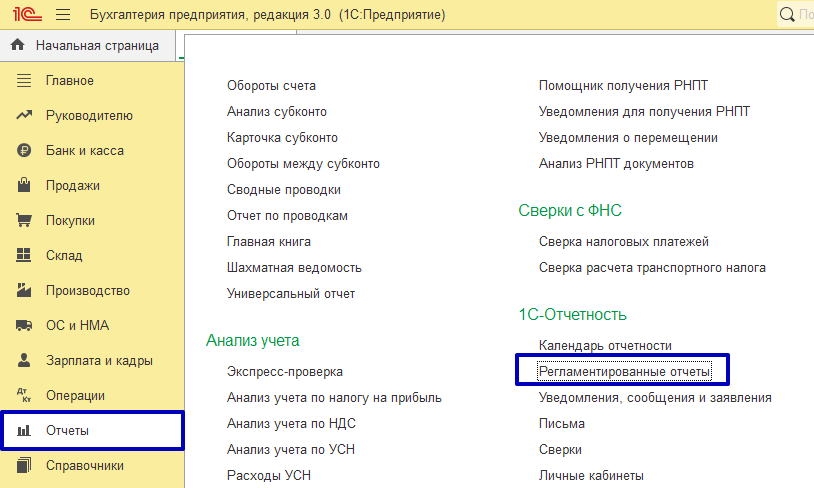Switch to the Начальная страница tab
This screenshot has width=814, height=488.
tap(96, 46)
